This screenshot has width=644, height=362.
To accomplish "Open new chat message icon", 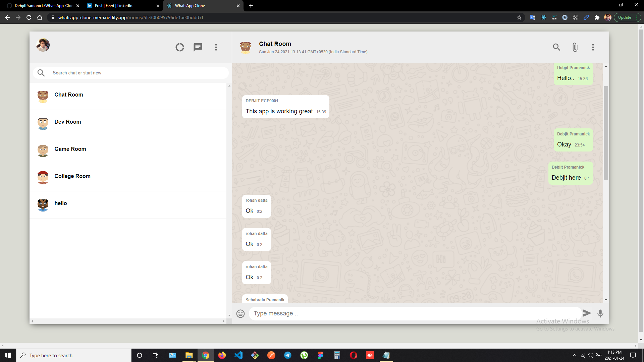I will [198, 47].
